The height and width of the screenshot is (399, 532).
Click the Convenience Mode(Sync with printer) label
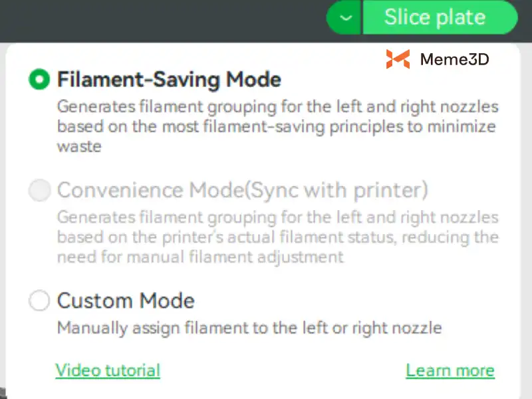click(x=242, y=191)
